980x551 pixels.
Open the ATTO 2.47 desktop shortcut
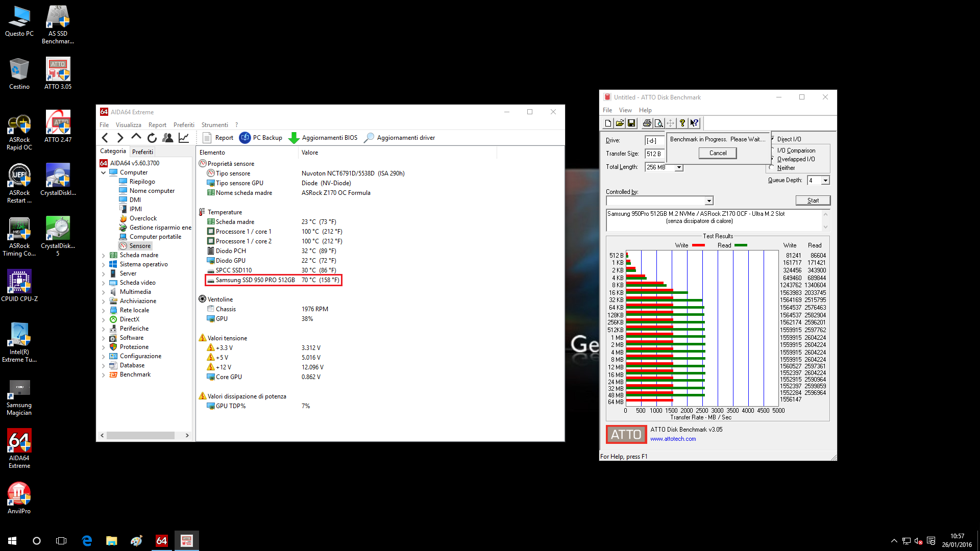(x=58, y=127)
